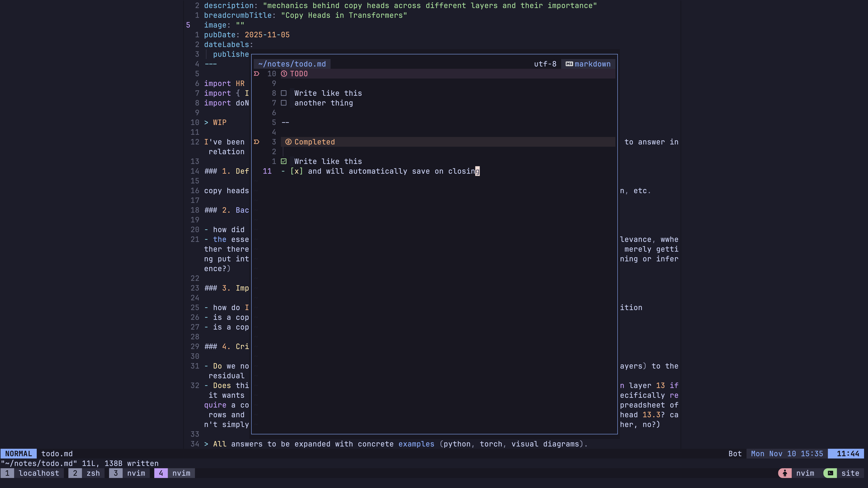The width and height of the screenshot is (868, 488).
Task: Click the '> WIP' blockquote line
Action: point(215,122)
